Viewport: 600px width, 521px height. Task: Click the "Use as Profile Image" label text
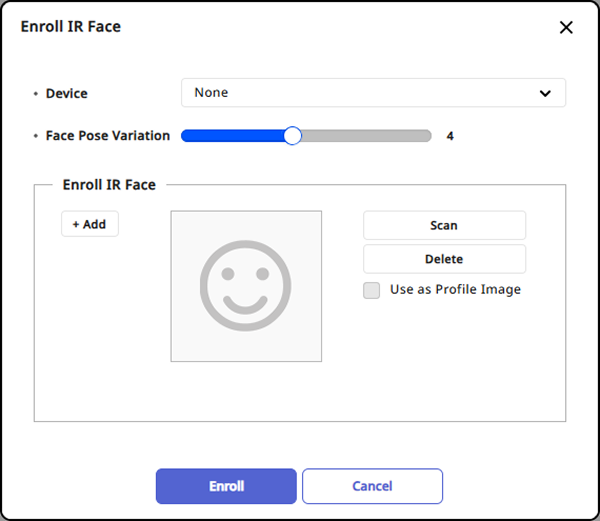pos(455,290)
